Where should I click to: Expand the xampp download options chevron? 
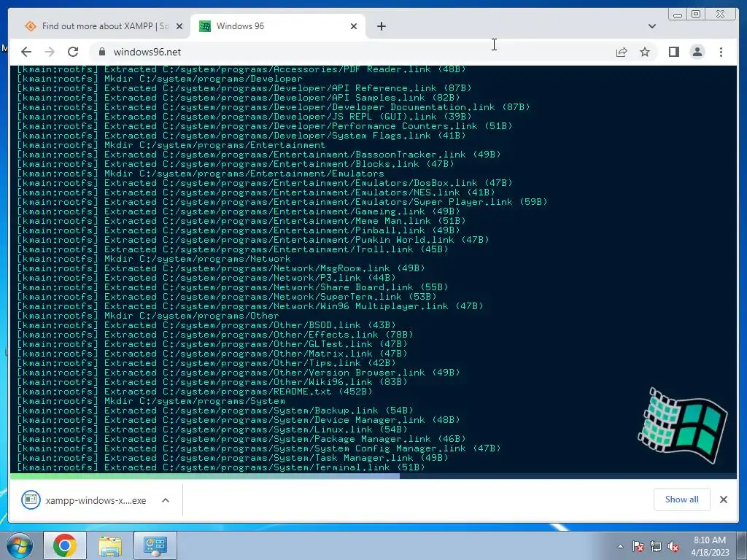[x=166, y=500]
